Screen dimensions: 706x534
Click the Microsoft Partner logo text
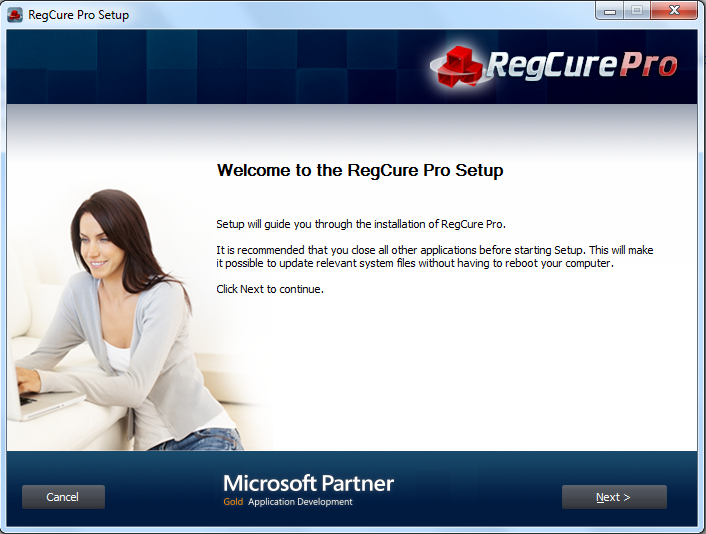308,483
